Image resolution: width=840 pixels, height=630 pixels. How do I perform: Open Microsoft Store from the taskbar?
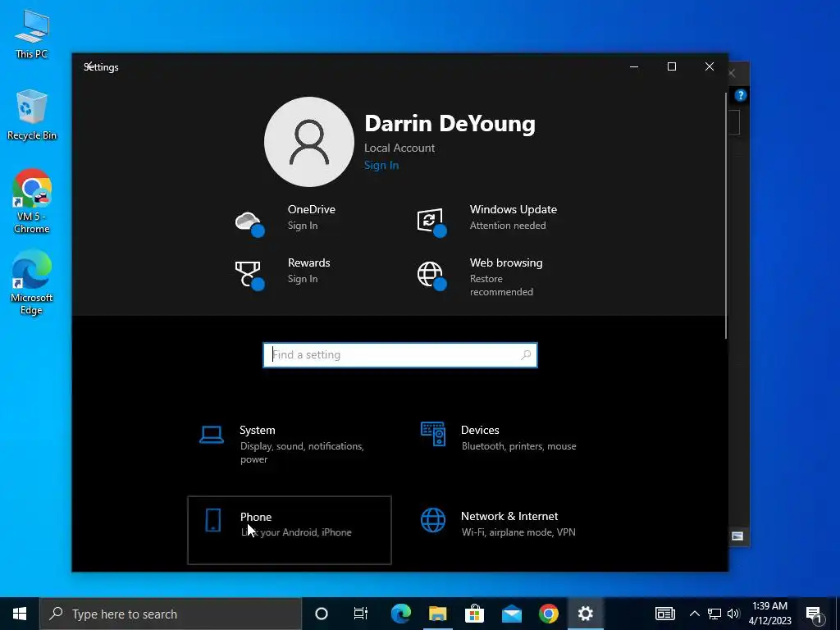(474, 614)
